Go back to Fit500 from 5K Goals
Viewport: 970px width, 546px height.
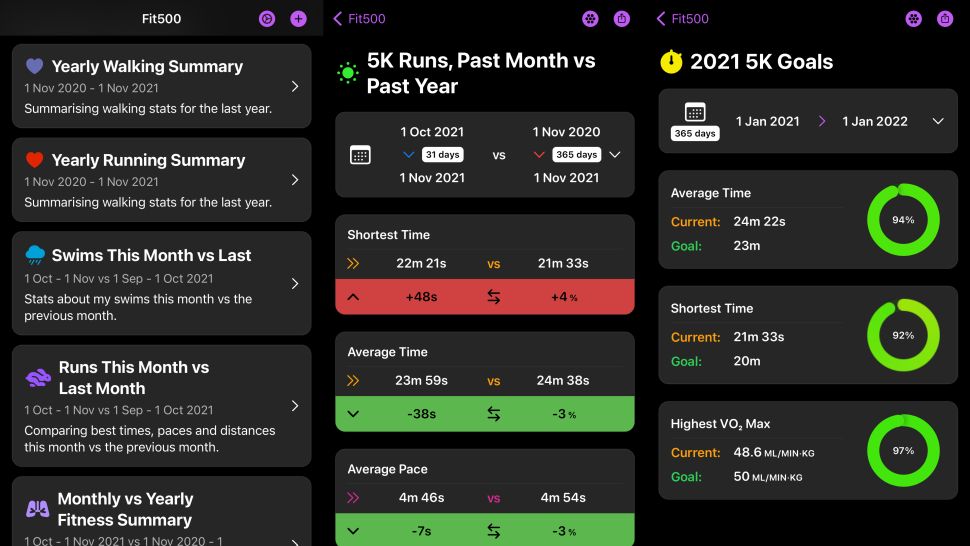click(683, 19)
